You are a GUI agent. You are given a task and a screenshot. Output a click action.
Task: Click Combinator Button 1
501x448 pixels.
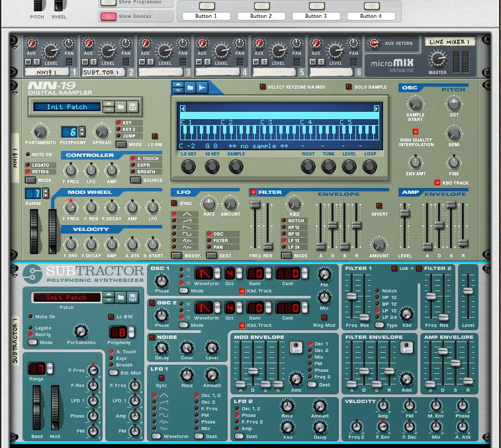point(206,5)
